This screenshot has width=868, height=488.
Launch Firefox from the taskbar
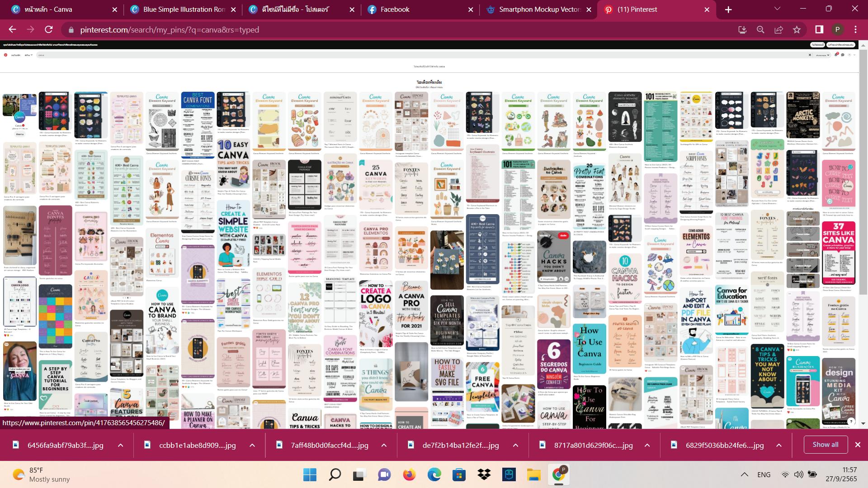[409, 474]
